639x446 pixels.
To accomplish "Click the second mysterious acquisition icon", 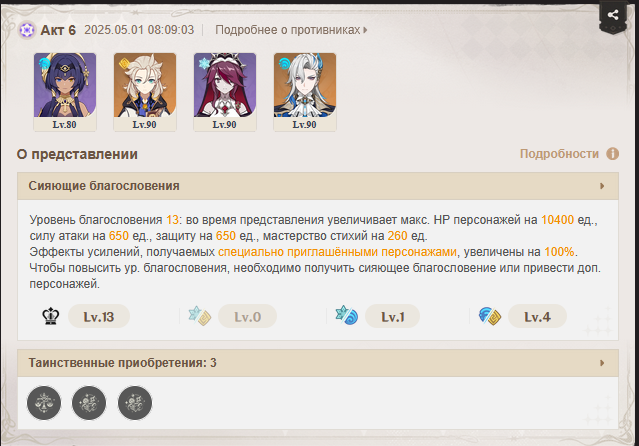I will point(89,403).
